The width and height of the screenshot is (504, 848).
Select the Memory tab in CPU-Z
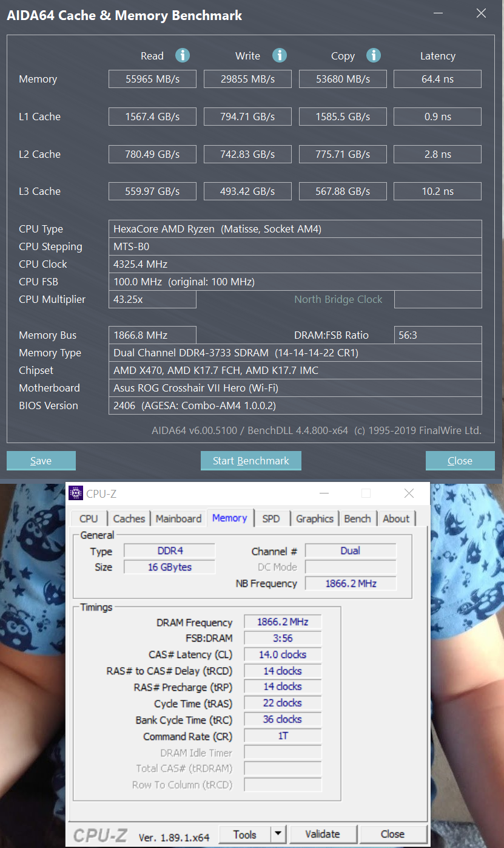point(229,518)
